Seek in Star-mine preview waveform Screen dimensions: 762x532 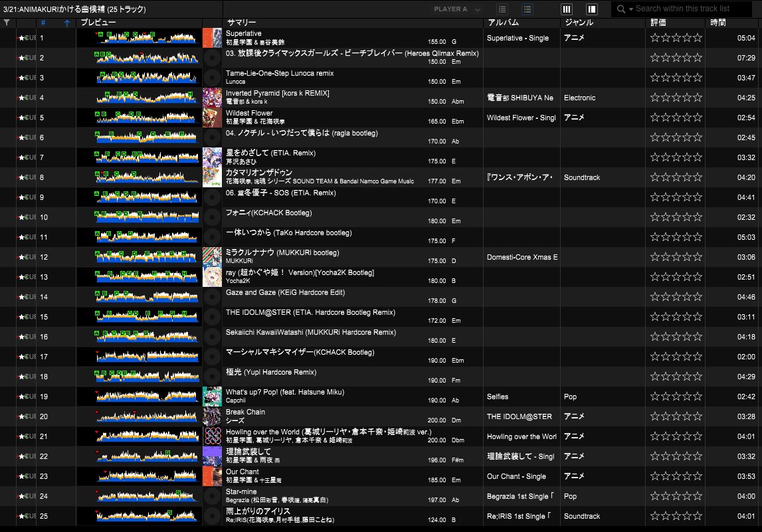tap(147, 495)
